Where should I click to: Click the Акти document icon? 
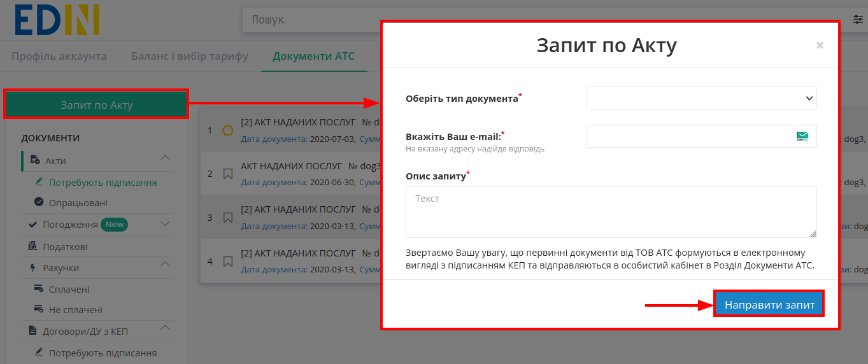pos(36,160)
